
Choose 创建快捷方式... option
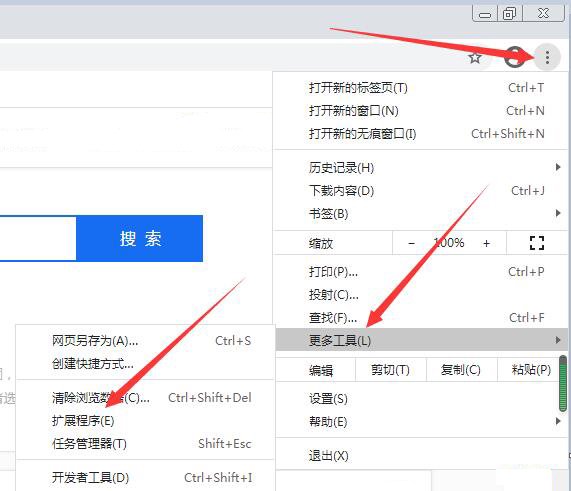tap(145, 364)
